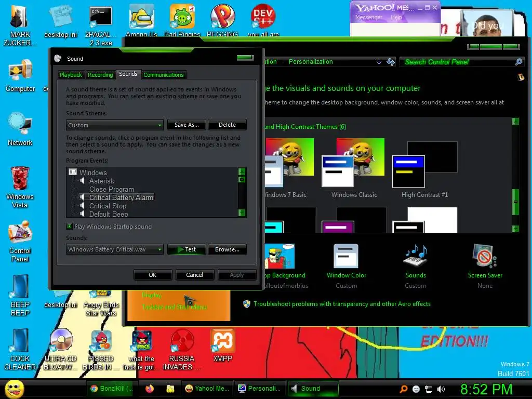Select the COCK CLEANER desktop icon
The image size is (532, 399).
click(x=20, y=350)
